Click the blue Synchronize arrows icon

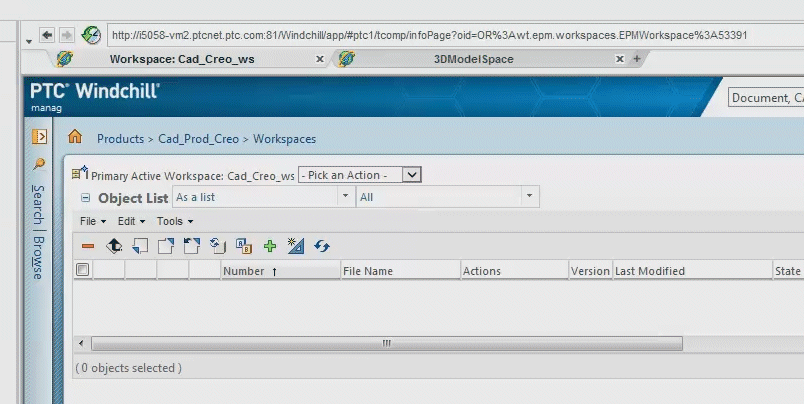click(322, 247)
